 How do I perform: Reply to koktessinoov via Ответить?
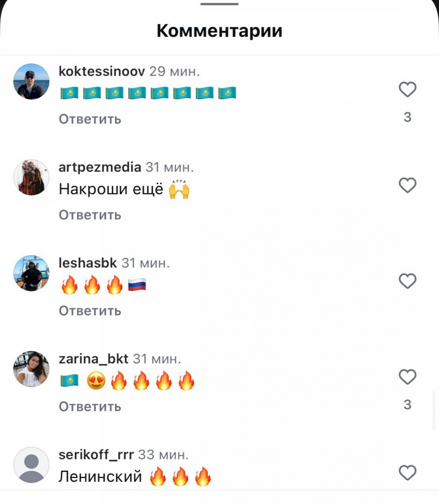[x=90, y=119]
